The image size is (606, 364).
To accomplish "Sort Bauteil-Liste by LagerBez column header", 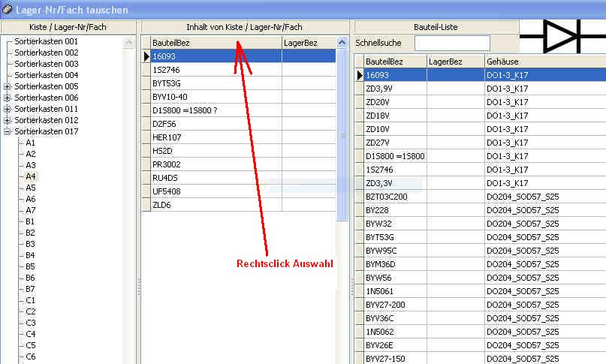I will (456, 62).
